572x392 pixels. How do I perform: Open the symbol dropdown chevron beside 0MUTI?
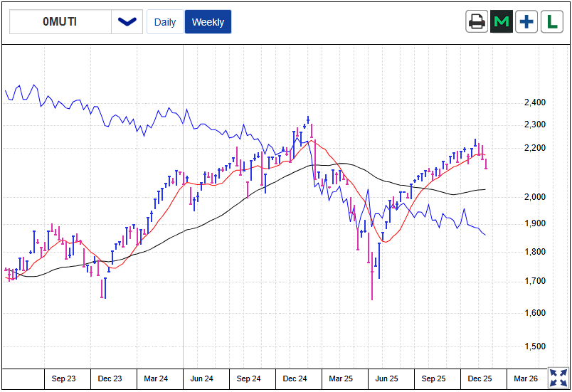(x=127, y=22)
